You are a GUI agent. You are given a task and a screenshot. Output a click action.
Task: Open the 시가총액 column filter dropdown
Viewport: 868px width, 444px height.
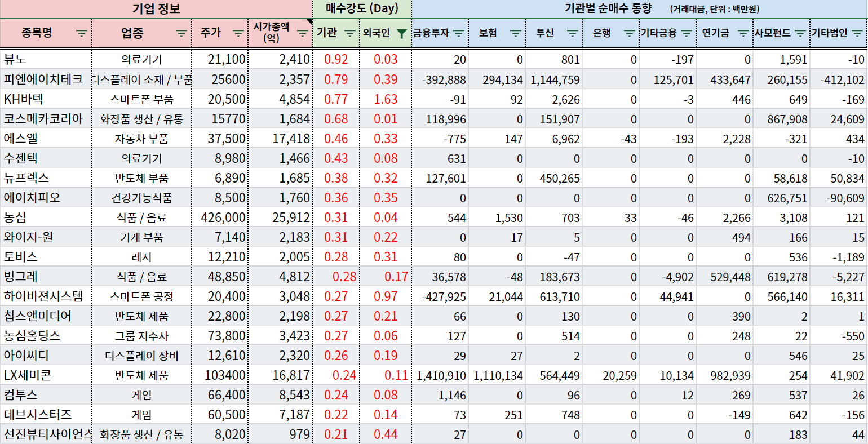[x=303, y=33]
